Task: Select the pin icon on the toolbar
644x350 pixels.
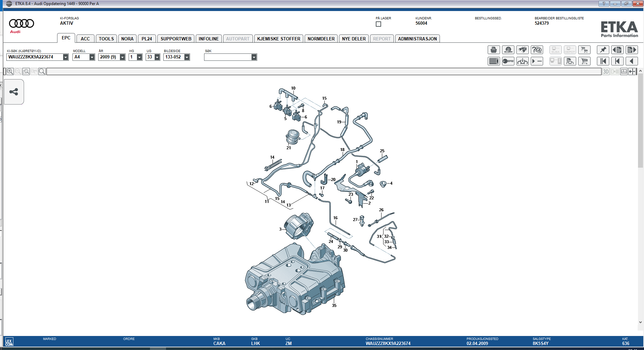Action: 603,50
